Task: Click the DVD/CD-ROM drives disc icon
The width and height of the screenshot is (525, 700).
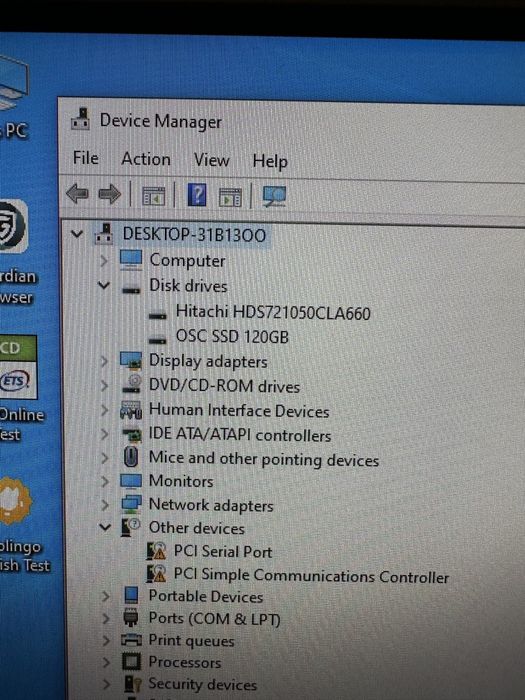Action: pyautogui.click(x=132, y=384)
